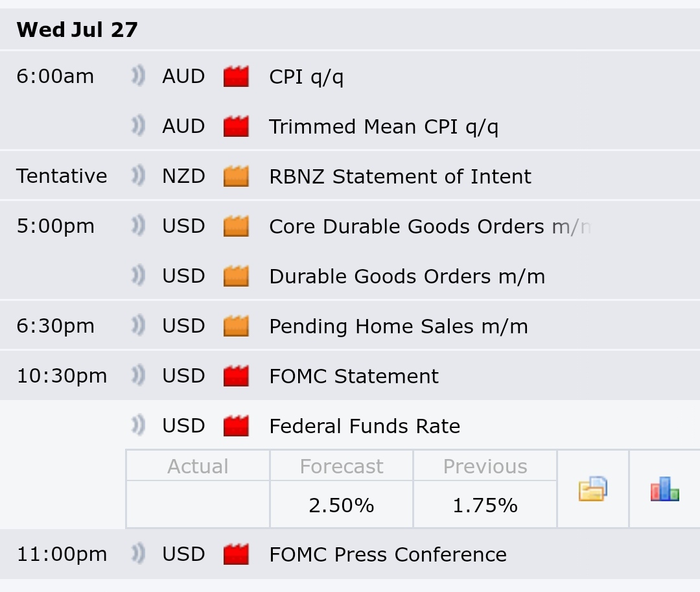Open the folder detail icon for Federal Funds Rate
700x592 pixels.
pyautogui.click(x=592, y=489)
